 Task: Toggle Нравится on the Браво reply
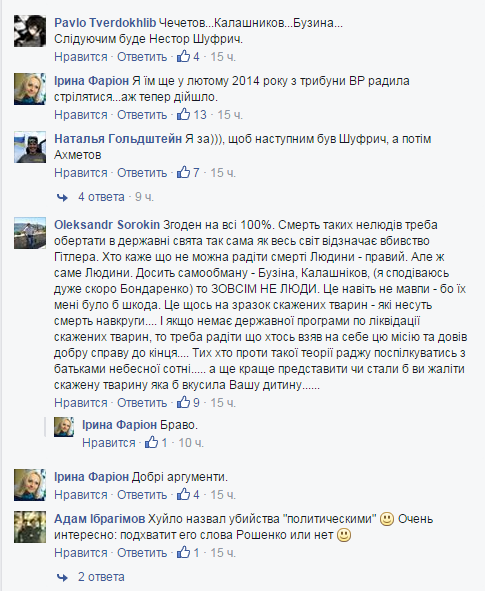point(109,443)
